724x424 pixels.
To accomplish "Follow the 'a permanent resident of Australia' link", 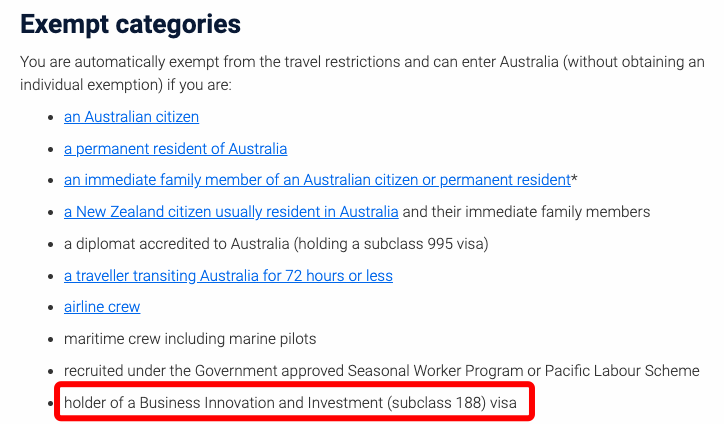I will 175,149.
